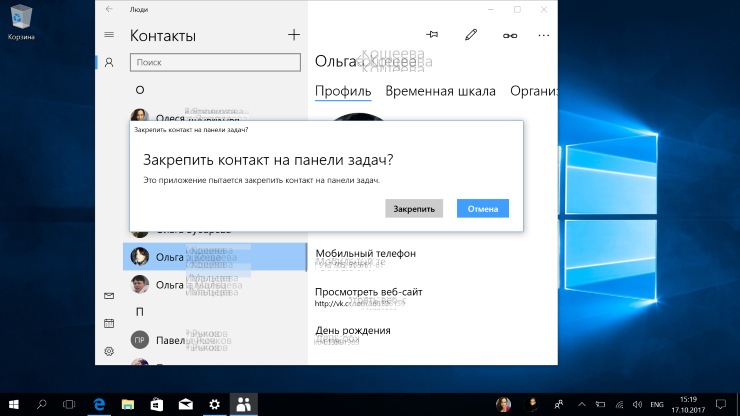Select the contacts person icon in sidebar
This screenshot has height=416, width=740.
tap(109, 62)
